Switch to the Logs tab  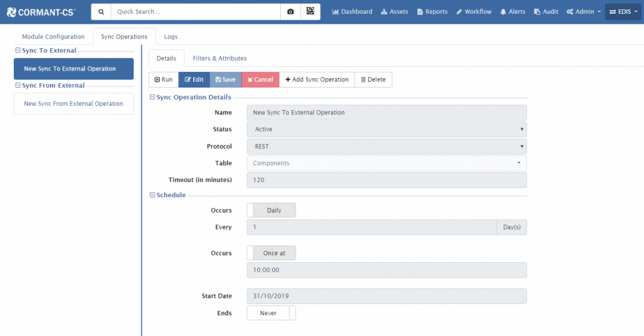pyautogui.click(x=171, y=37)
